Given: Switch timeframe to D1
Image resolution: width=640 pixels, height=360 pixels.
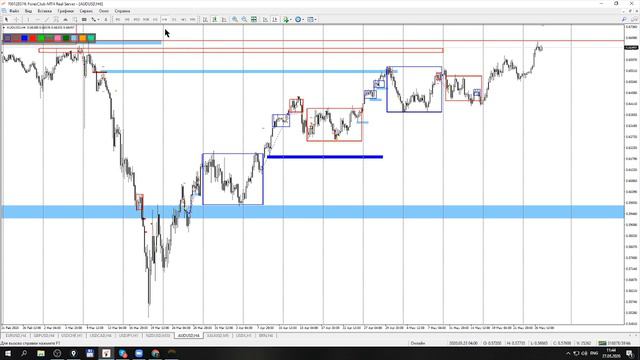Looking at the screenshot, I should pos(174,19).
